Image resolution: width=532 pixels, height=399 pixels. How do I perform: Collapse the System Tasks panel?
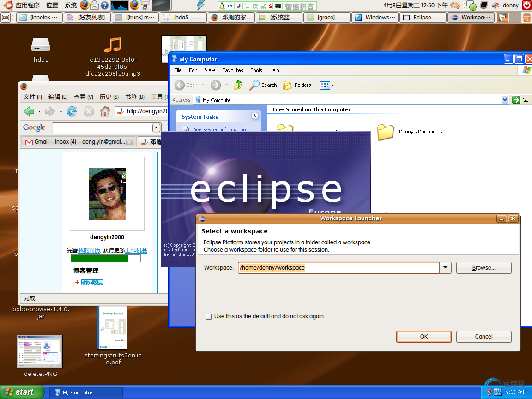click(255, 116)
